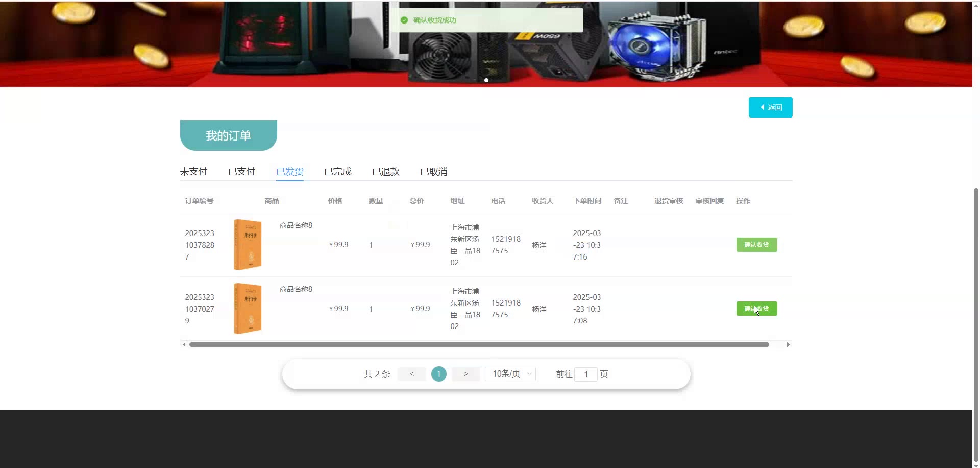Click the 确认收货成功 success notification
This screenshot has height=468, width=980.
486,20
